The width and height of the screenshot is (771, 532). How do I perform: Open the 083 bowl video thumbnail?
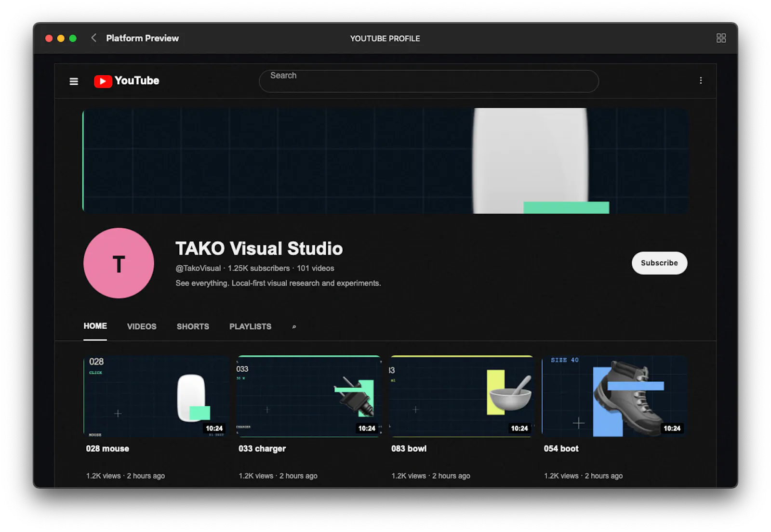pyautogui.click(x=461, y=396)
